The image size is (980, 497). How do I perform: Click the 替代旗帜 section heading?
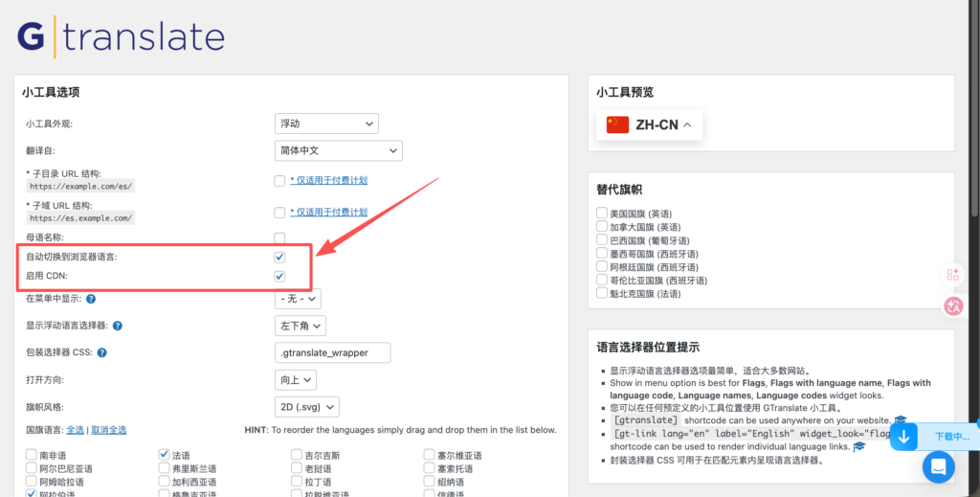[619, 190]
